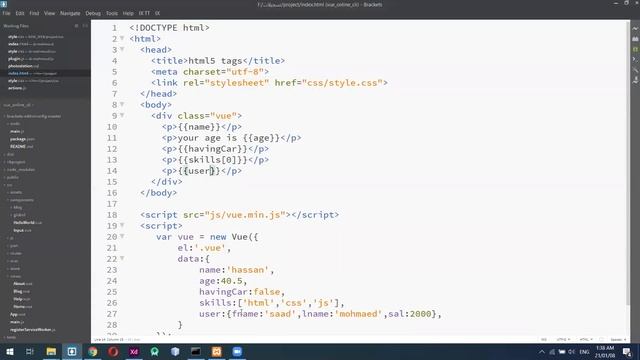The image size is (640, 360).
Task: Open Google Chrome from the taskbar
Action: (x=93, y=351)
